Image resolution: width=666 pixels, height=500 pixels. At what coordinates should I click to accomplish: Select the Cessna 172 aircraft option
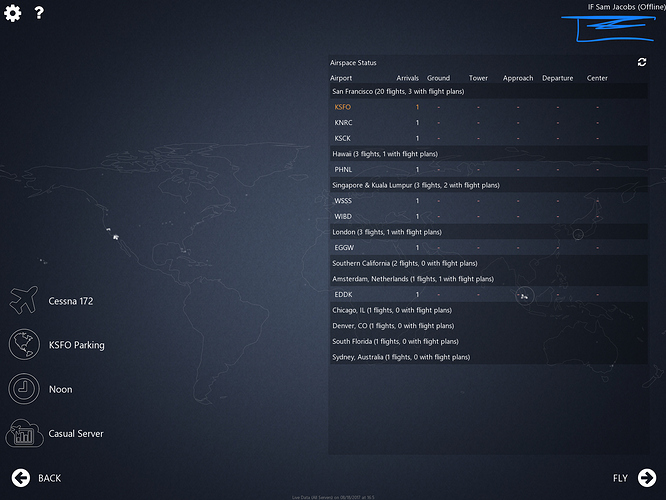pyautogui.click(x=71, y=301)
